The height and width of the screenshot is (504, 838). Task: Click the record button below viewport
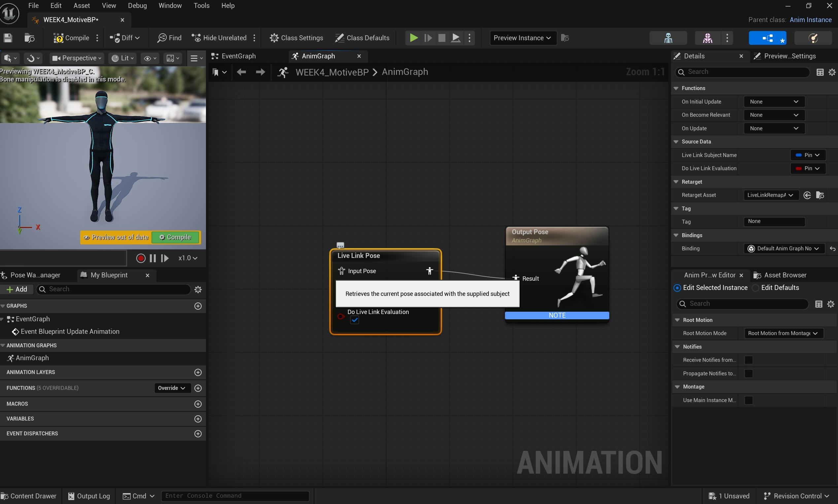[141, 258]
